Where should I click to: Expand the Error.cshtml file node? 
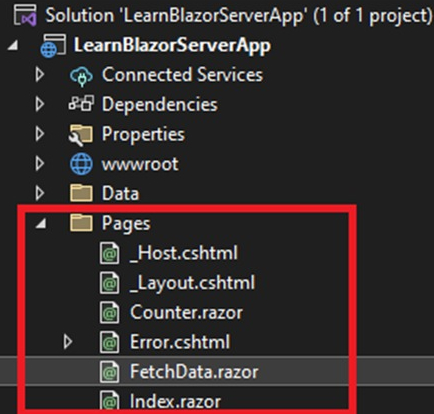[68, 342]
